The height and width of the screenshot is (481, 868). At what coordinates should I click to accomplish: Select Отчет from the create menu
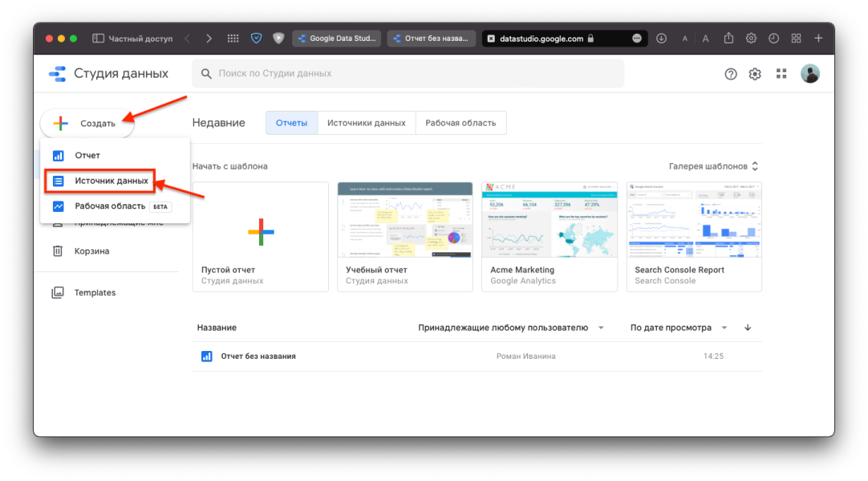pos(116,156)
